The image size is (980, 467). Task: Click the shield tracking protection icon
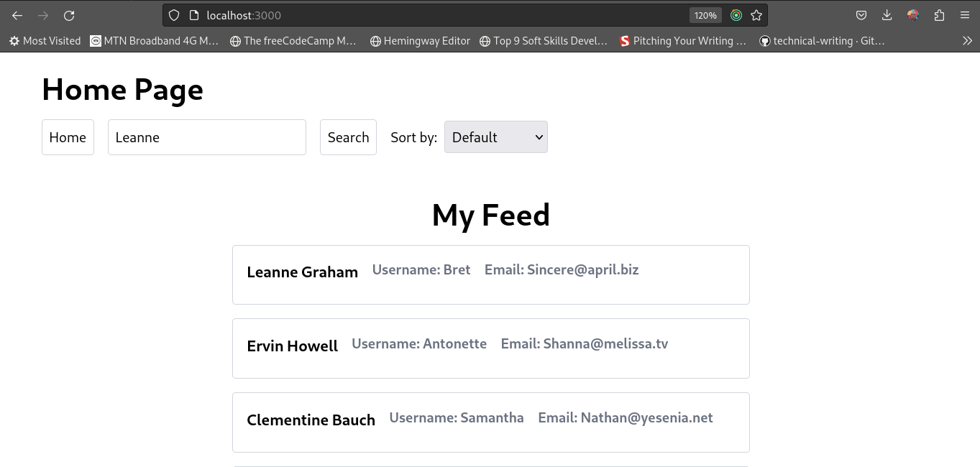pos(174,15)
